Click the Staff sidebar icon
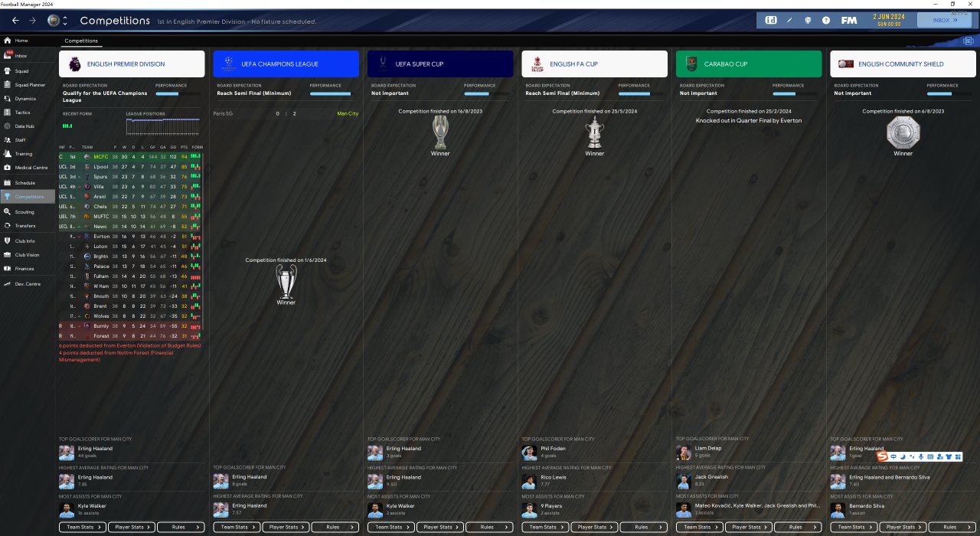Viewport: 980px width, 536px height. click(x=8, y=140)
